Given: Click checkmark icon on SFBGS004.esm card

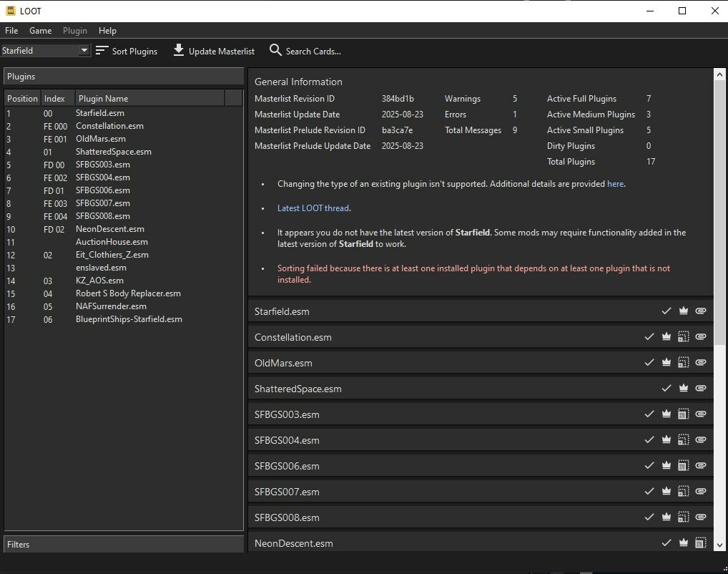Looking at the screenshot, I should [649, 439].
